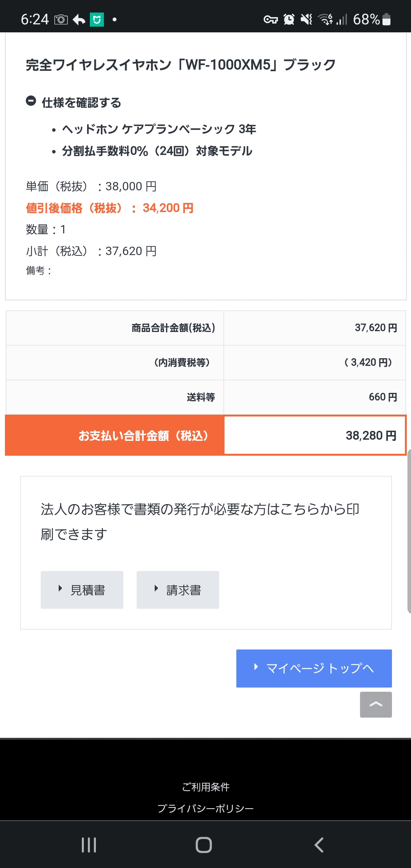Open the 見積書 quotation document

point(82,590)
